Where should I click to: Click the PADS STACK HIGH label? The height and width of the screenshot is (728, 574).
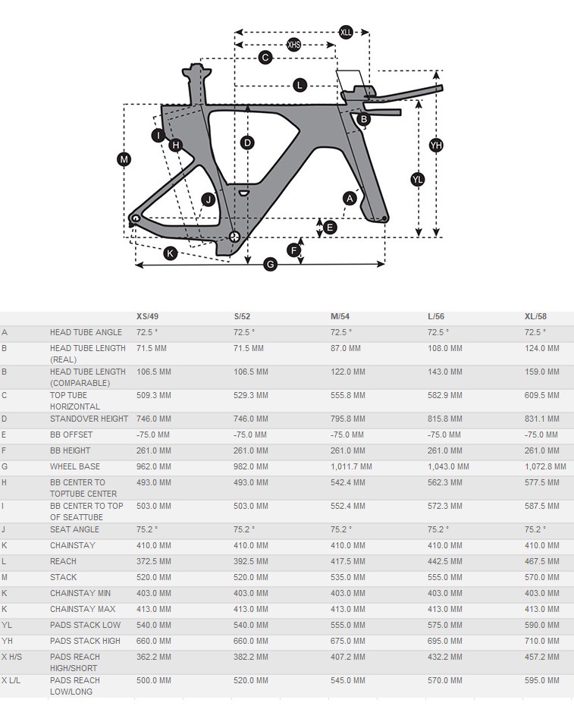[x=86, y=641]
